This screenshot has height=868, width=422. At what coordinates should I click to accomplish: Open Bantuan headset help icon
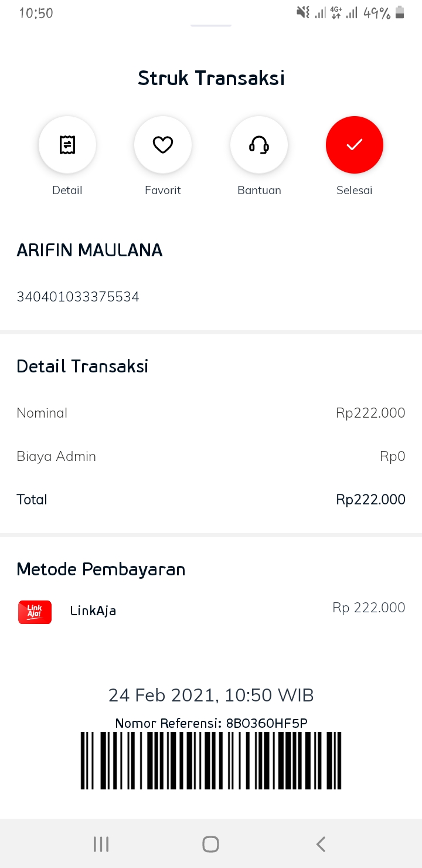click(x=259, y=145)
